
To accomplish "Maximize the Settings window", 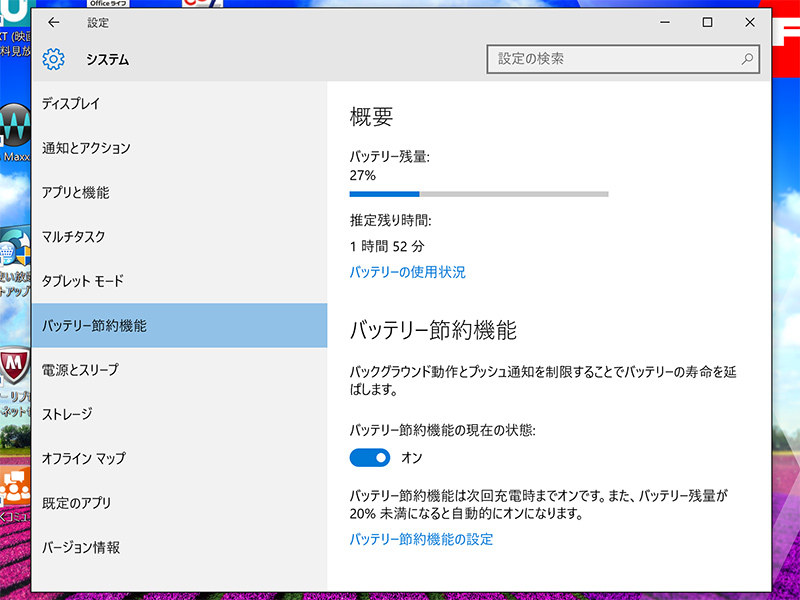I will pos(707,22).
